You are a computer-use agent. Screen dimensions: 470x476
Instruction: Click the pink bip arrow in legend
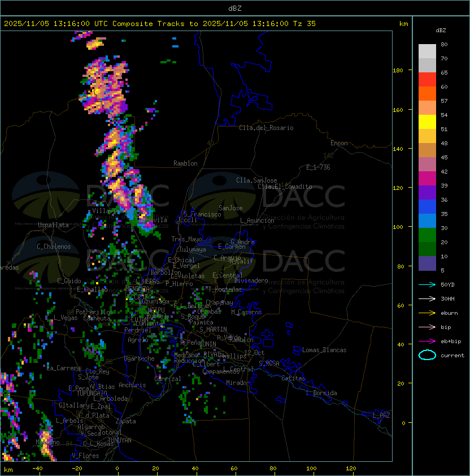(427, 327)
